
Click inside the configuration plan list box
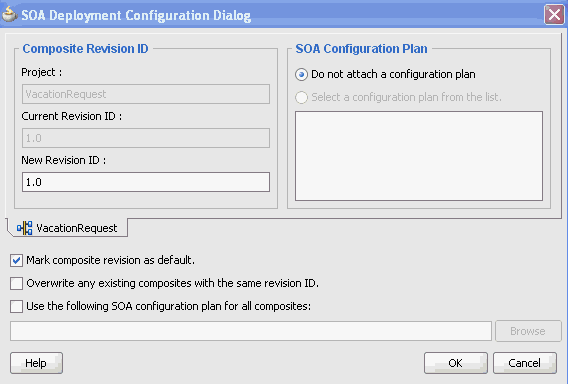(x=419, y=156)
